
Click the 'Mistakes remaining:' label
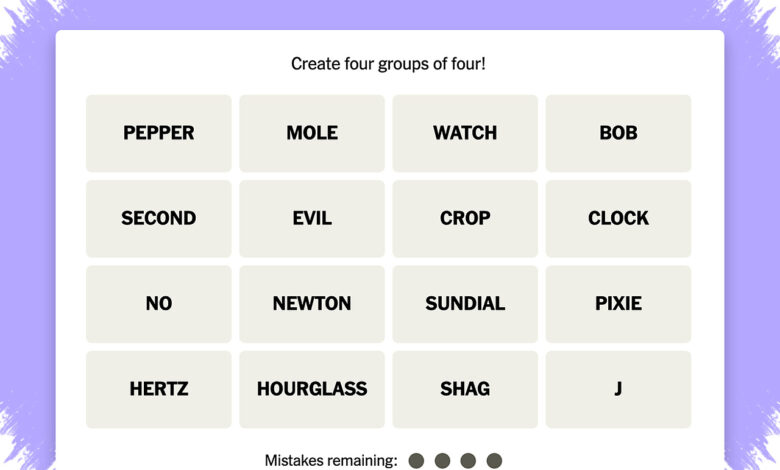[331, 461]
